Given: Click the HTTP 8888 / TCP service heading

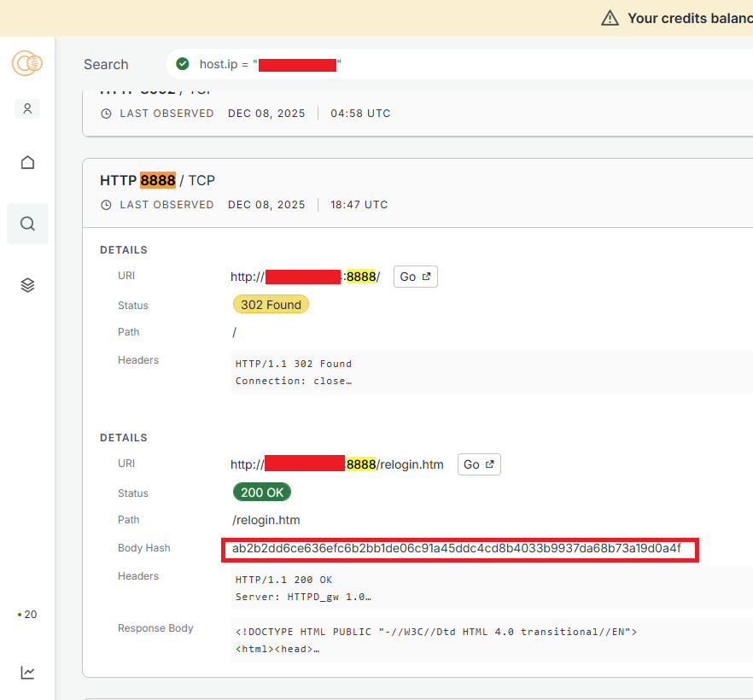Looking at the screenshot, I should coord(157,180).
